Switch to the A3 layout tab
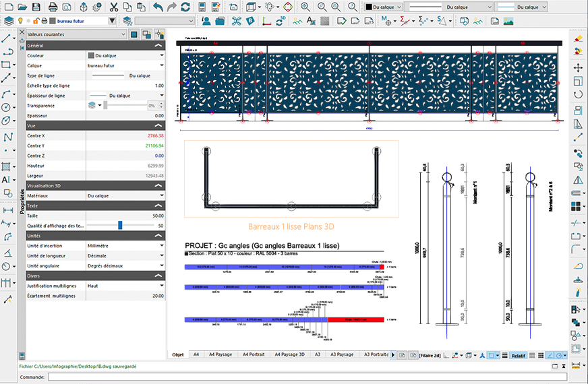This screenshot has height=384, width=588. click(317, 354)
